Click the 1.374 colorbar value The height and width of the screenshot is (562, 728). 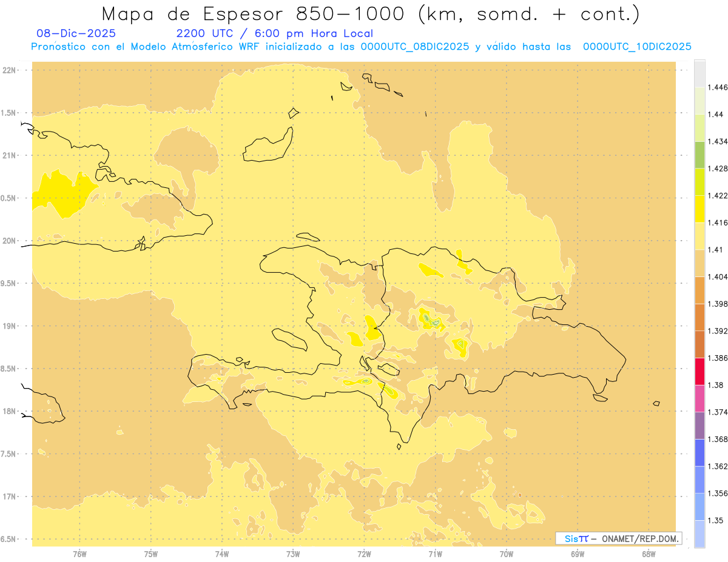pos(717,412)
